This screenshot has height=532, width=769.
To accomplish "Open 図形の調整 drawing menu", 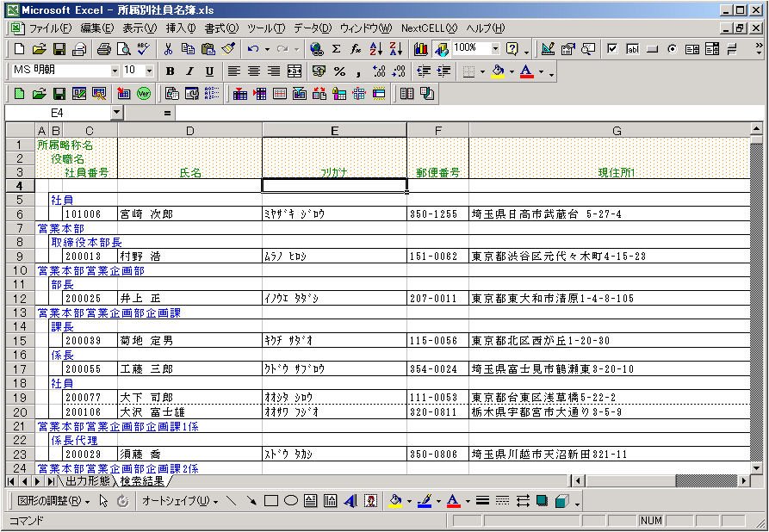I will [54, 501].
